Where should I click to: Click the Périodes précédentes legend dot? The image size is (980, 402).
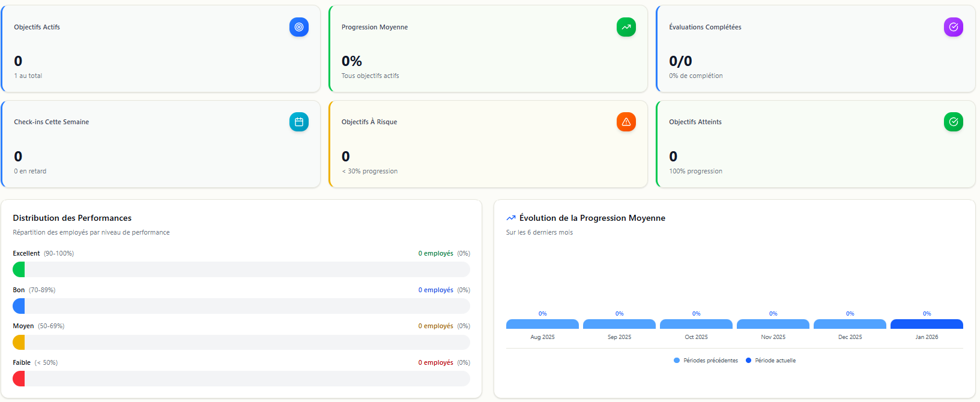(x=677, y=361)
